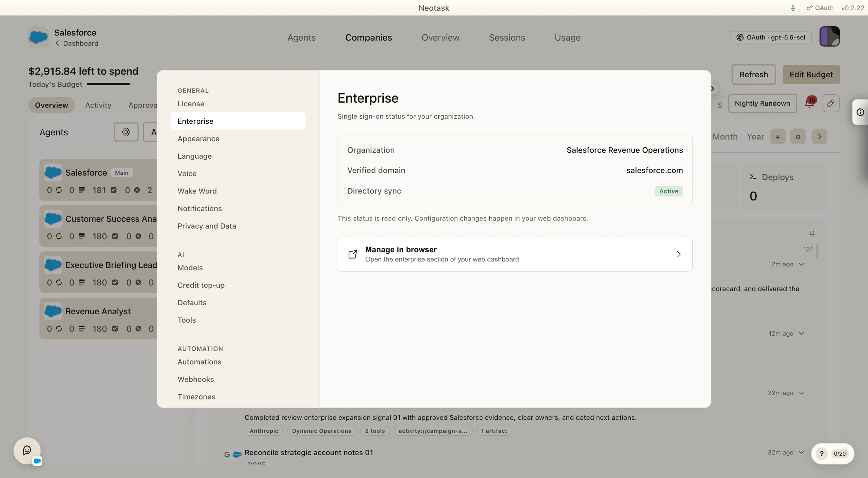The width and height of the screenshot is (868, 478).
Task: Open the Models settings section
Action: pyautogui.click(x=238, y=268)
